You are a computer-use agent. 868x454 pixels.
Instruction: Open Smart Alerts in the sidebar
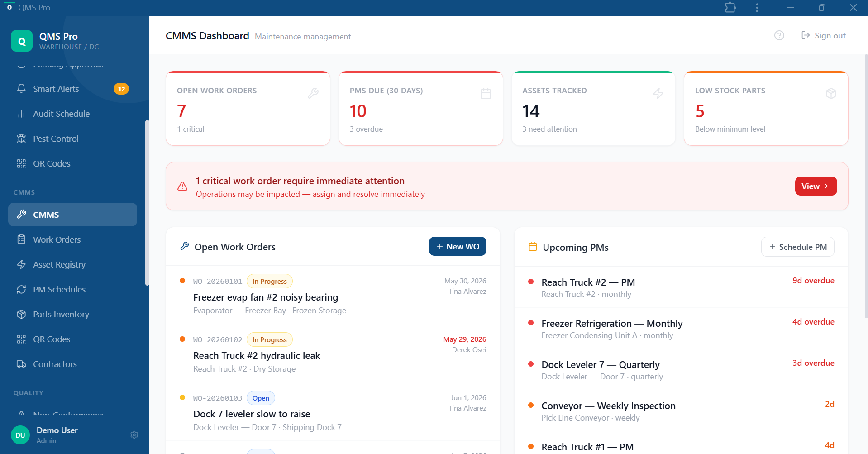tap(72, 89)
